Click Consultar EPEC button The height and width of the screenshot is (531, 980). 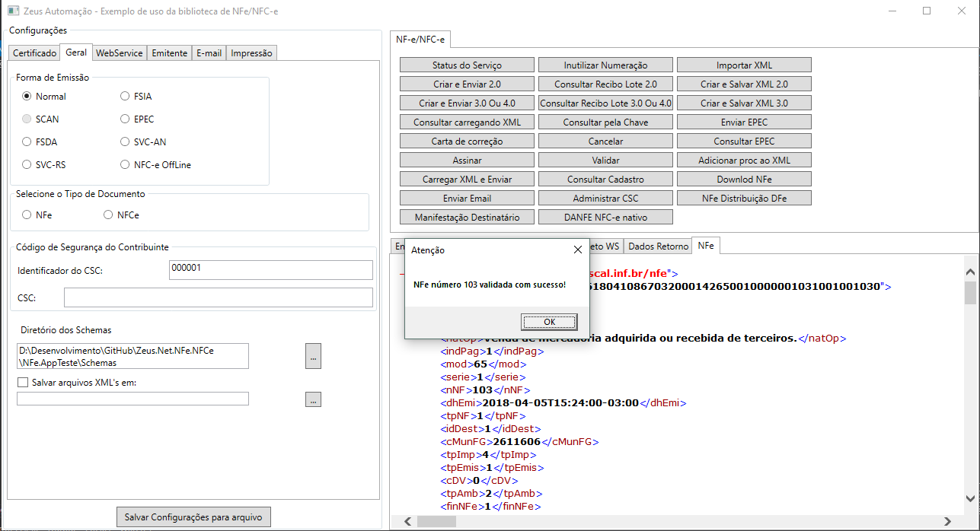744,141
